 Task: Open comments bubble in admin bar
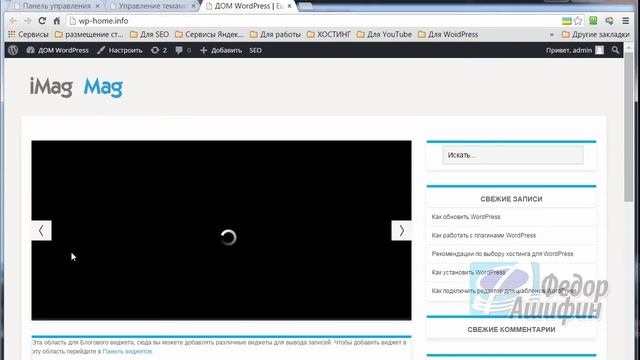point(183,50)
